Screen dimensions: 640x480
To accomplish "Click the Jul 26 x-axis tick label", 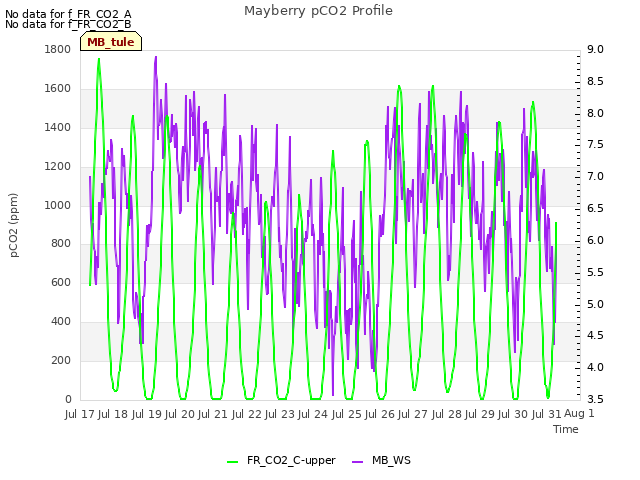I will 380,414.
